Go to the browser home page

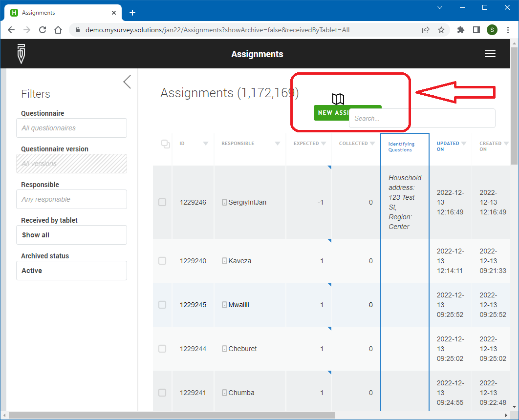pyautogui.click(x=58, y=30)
